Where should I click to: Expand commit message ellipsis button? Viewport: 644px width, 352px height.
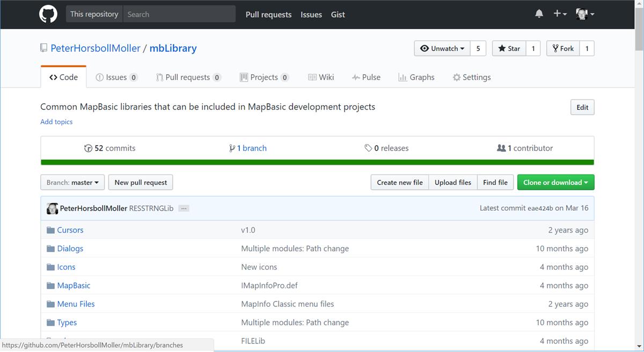(x=184, y=209)
